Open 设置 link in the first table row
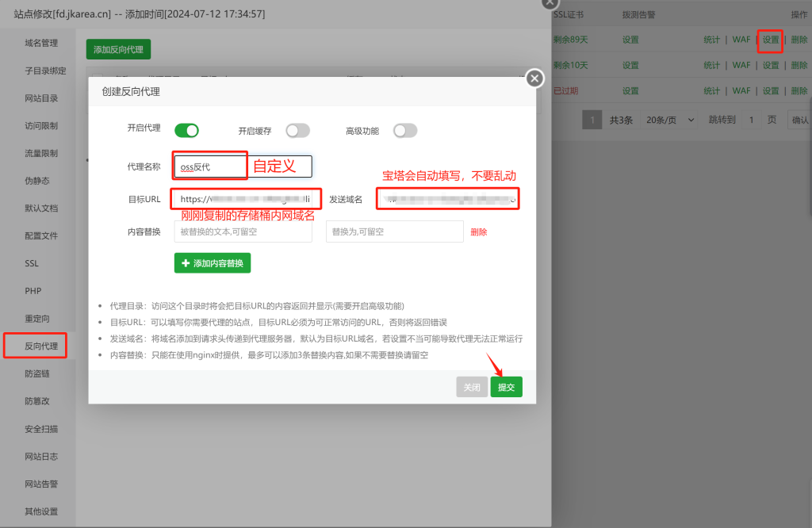 (x=771, y=40)
